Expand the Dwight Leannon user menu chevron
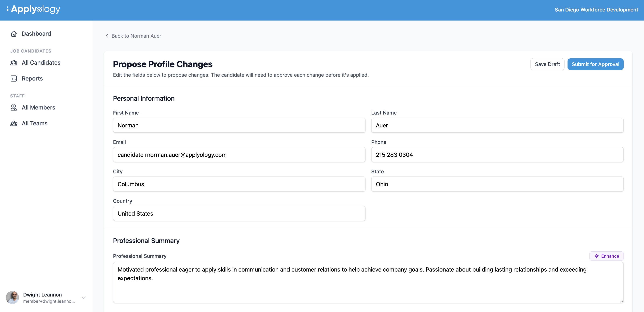 click(x=84, y=298)
